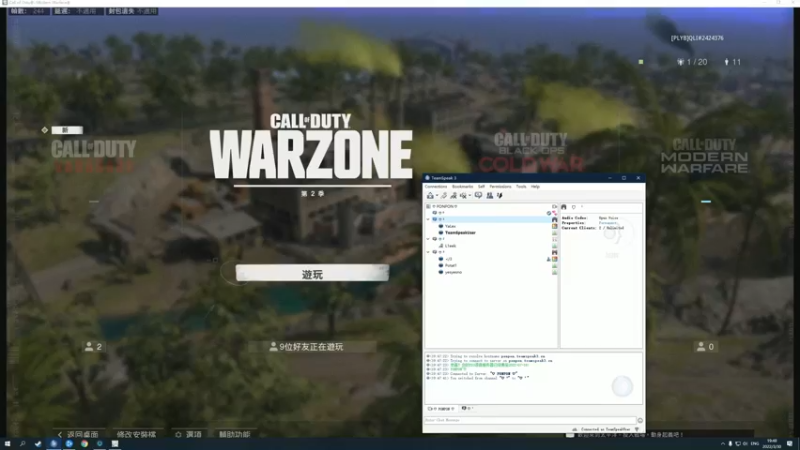Image resolution: width=800 pixels, height=450 pixels.
Task: Open TeamSpeak connect to server toolbar icon
Action: click(x=430, y=195)
